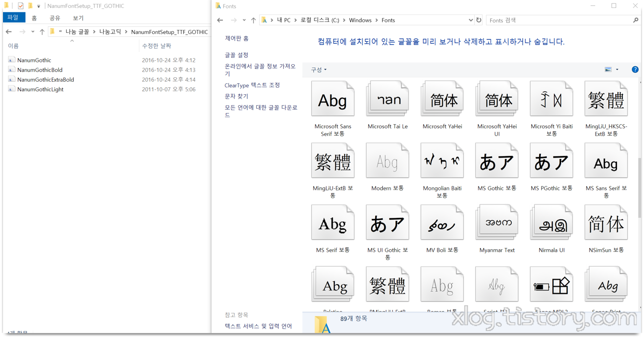The image size is (644, 338).
Task: Select the Microsoft YaHei font icon
Action: point(442,99)
